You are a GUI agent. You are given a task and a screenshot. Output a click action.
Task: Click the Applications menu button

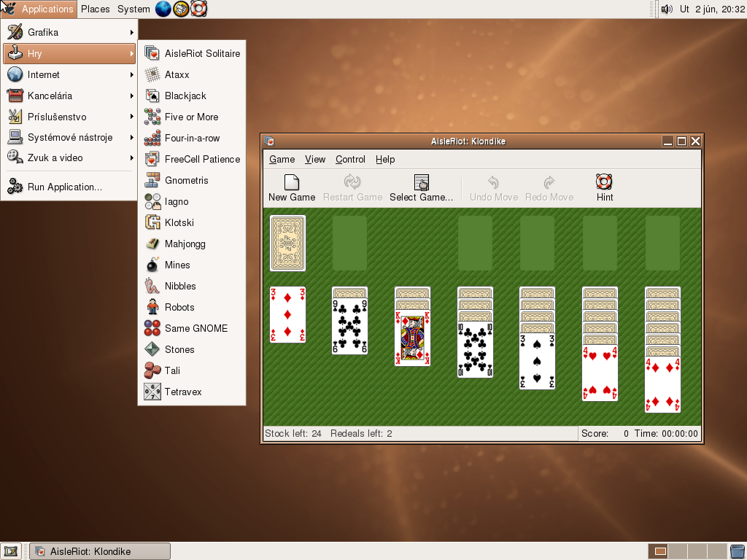39,9
